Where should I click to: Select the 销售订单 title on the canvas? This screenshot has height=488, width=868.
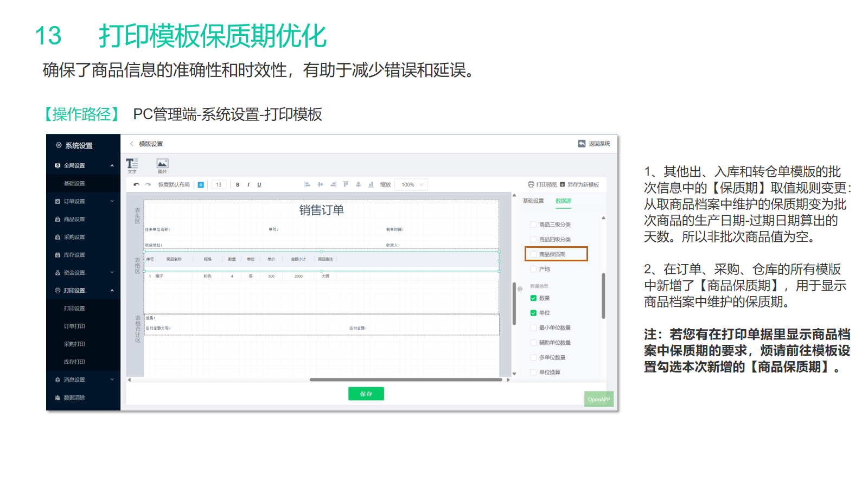click(x=322, y=210)
